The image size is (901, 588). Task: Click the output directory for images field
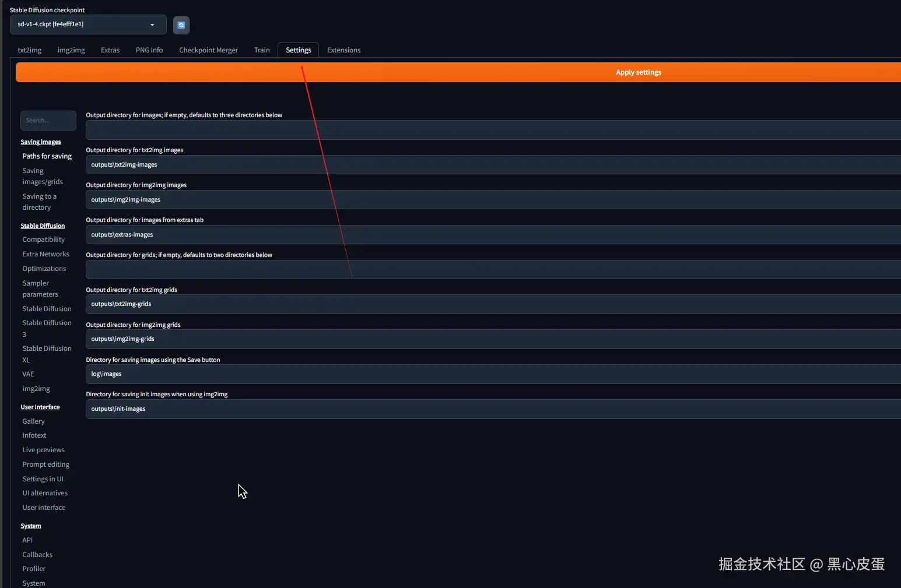pyautogui.click(x=493, y=130)
